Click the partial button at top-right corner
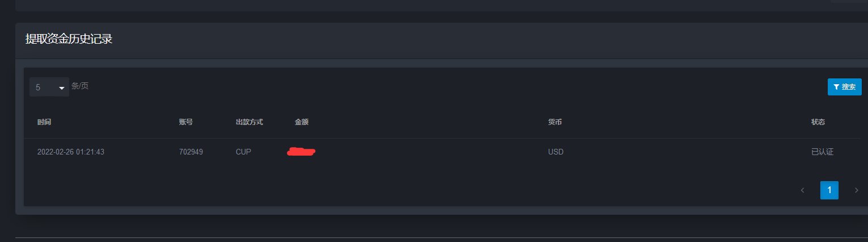 (x=849, y=1)
